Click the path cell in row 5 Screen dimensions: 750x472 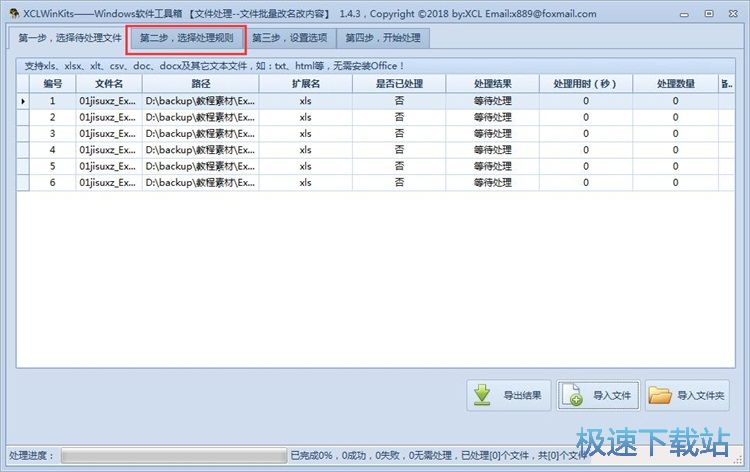200,166
